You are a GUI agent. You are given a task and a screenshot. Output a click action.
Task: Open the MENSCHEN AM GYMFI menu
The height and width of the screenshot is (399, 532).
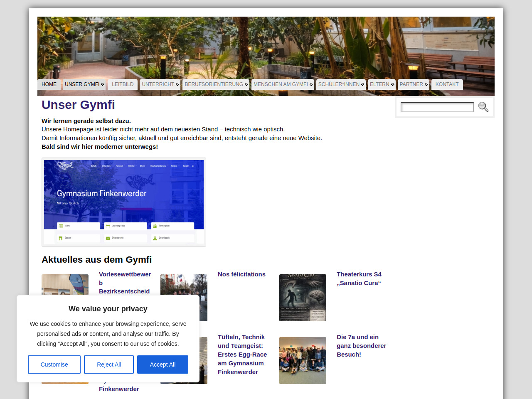click(283, 84)
